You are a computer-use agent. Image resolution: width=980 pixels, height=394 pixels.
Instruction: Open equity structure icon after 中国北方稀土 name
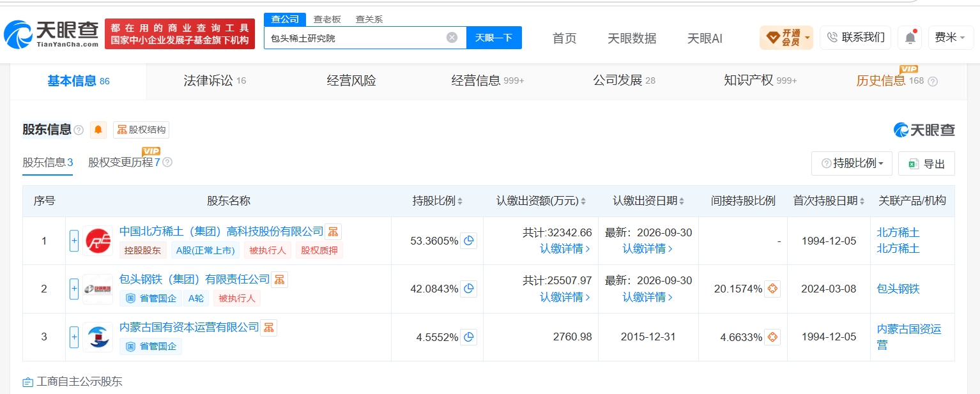pos(333,231)
